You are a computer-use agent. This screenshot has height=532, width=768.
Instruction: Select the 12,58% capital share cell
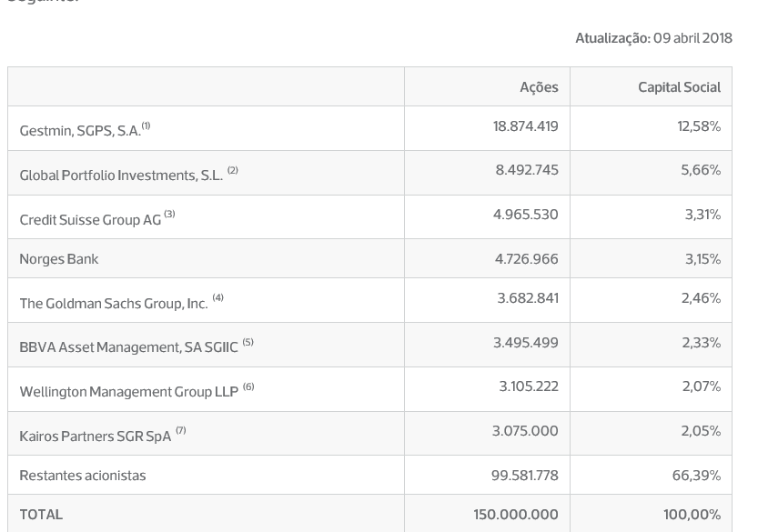tap(699, 126)
